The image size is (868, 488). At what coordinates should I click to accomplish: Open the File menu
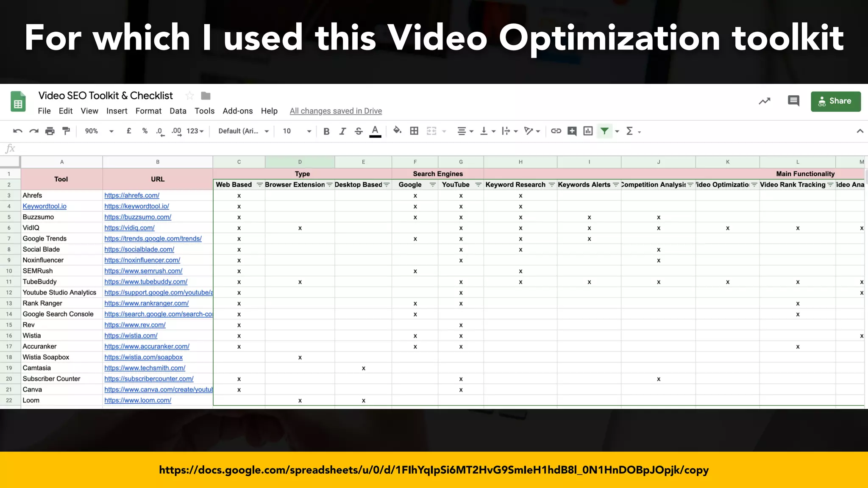[44, 111]
